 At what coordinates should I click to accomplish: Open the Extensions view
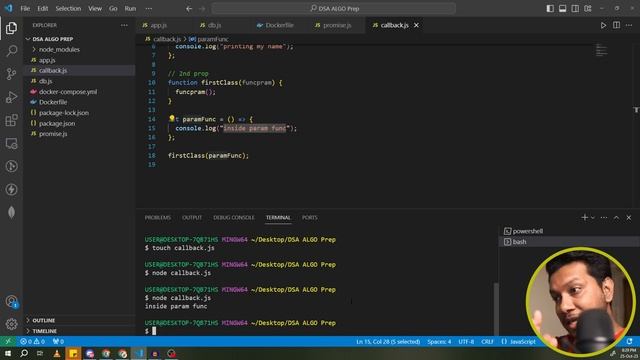pyautogui.click(x=11, y=120)
